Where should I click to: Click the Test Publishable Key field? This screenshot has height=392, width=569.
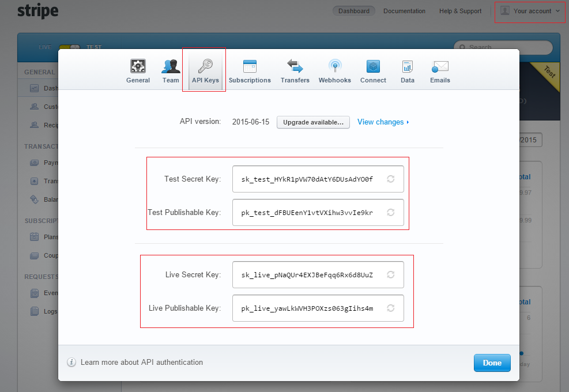307,213
